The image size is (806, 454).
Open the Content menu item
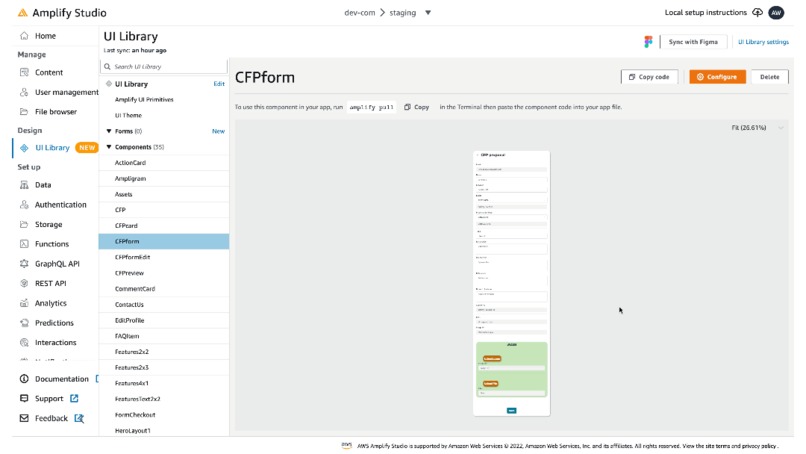pyautogui.click(x=49, y=72)
